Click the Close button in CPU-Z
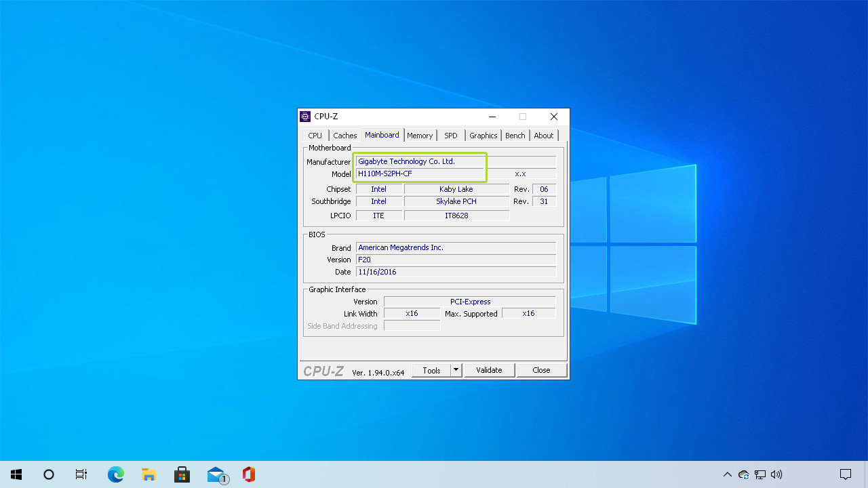The height and width of the screenshot is (488, 868). [x=541, y=370]
